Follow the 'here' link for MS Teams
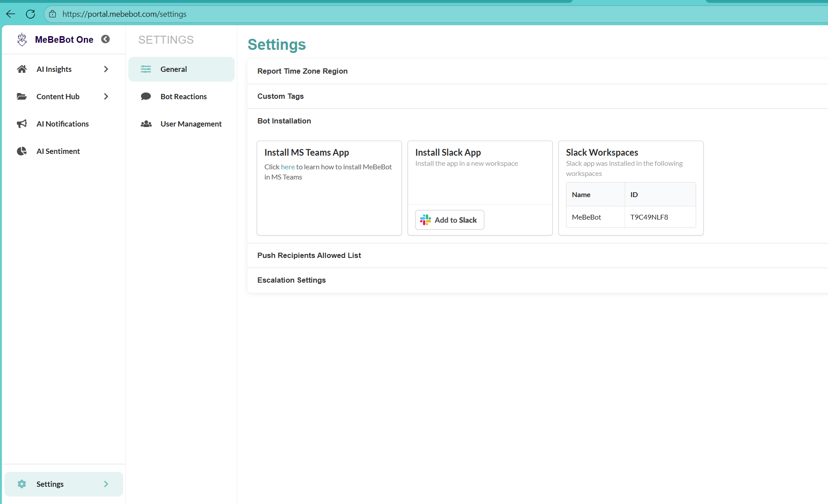 (x=288, y=167)
